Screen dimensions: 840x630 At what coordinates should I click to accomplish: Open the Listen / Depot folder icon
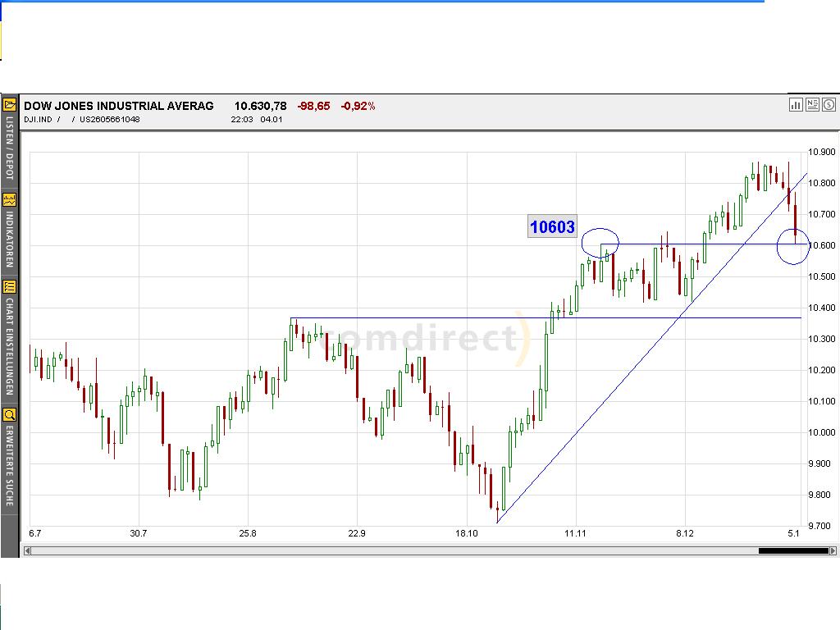pyautogui.click(x=10, y=105)
